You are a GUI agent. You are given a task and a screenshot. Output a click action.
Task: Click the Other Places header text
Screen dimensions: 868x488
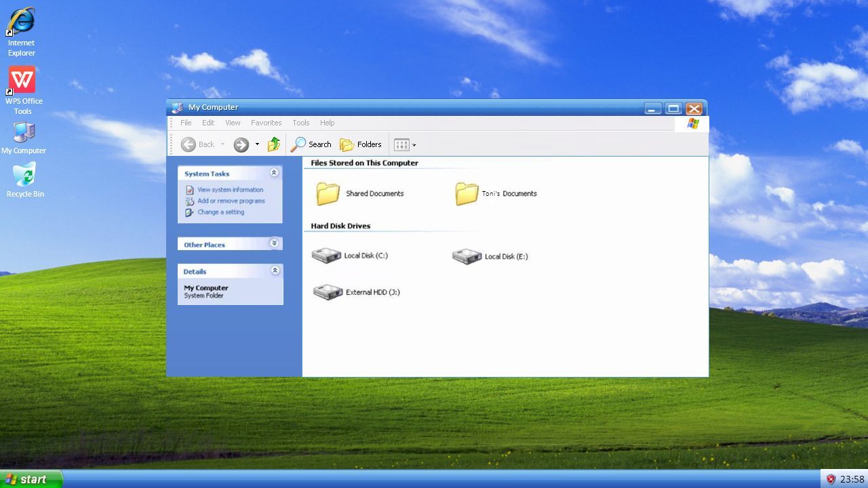click(204, 245)
